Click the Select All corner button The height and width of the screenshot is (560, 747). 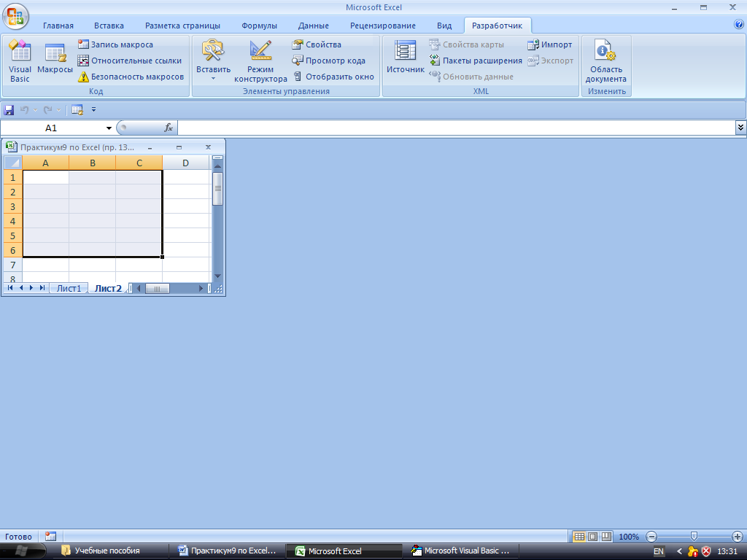click(13, 163)
